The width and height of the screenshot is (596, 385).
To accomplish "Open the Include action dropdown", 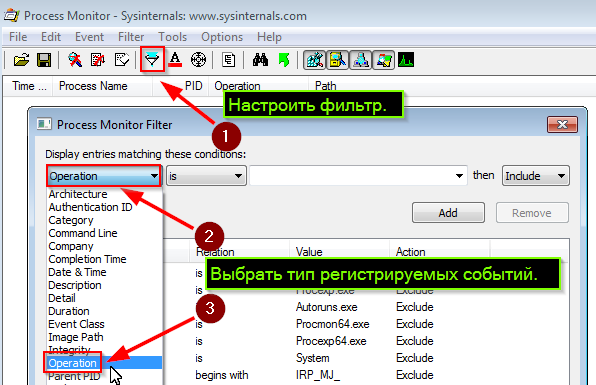I will point(536,176).
